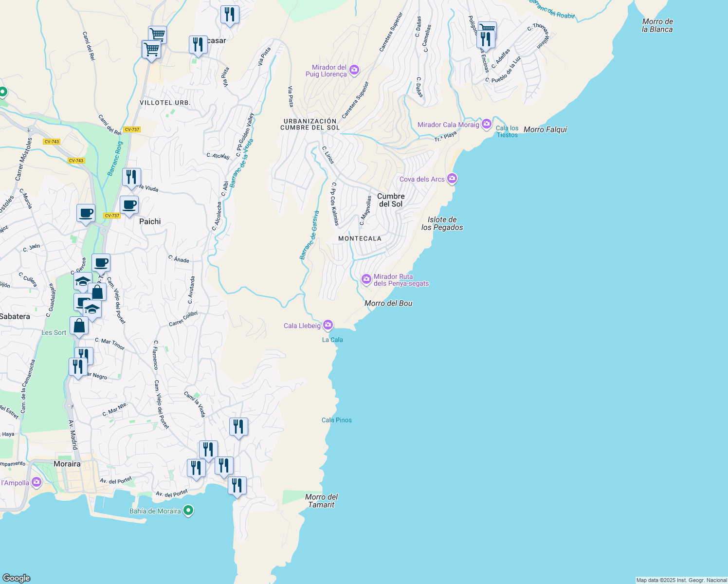The height and width of the screenshot is (584, 728).
Task: Open the Cova dels Arcs attraction icon
Action: (x=452, y=179)
